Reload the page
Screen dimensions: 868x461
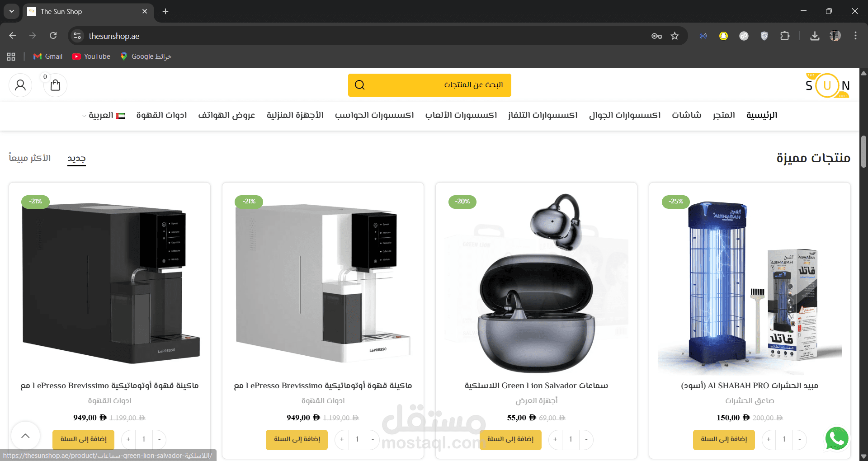[x=53, y=36]
